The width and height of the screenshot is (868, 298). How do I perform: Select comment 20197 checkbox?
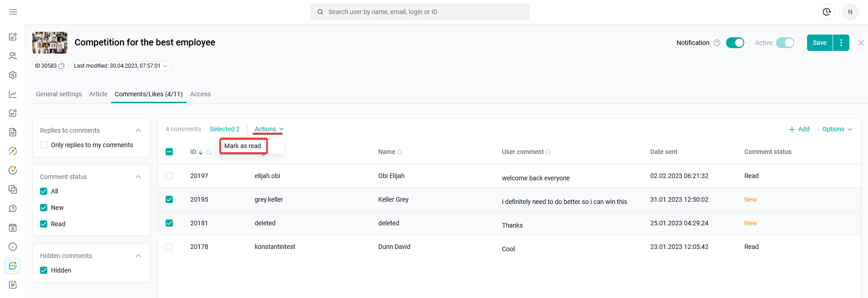(169, 176)
